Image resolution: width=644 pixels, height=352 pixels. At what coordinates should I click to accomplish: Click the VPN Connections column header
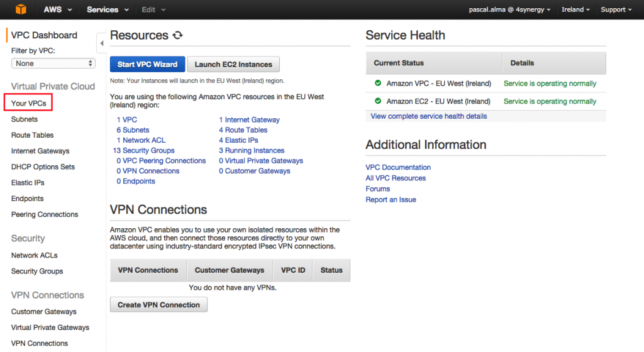(148, 270)
